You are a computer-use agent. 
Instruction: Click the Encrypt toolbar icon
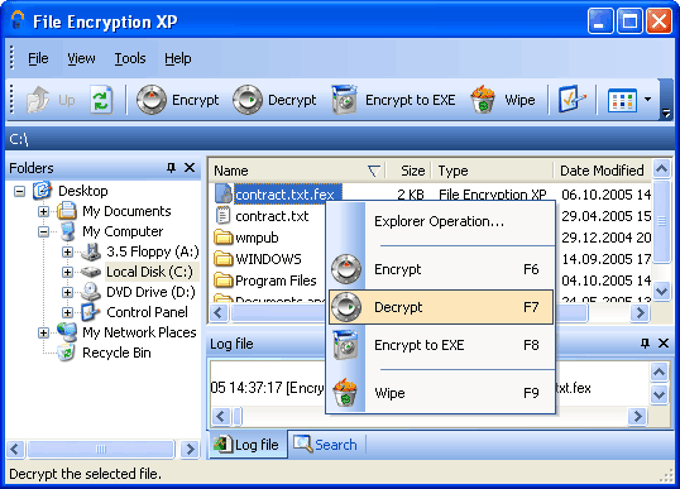pyautogui.click(x=152, y=100)
